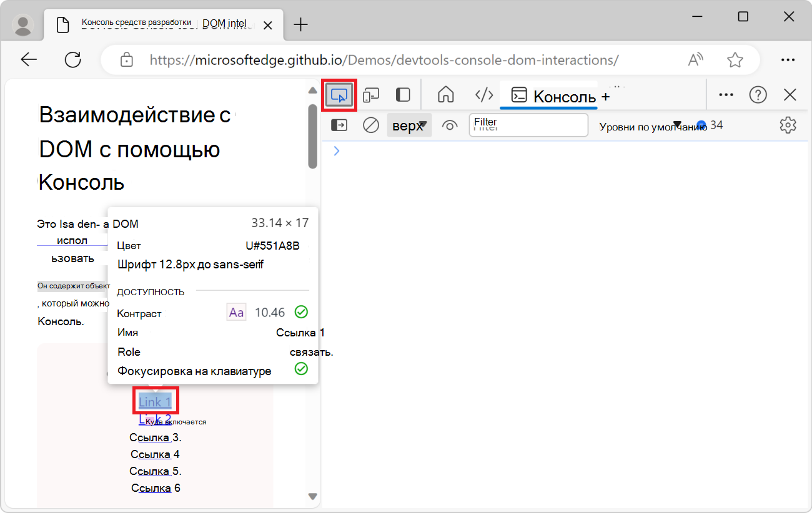Viewport: 812px width, 513px height.
Task: Select the inspect element tool
Action: click(339, 94)
